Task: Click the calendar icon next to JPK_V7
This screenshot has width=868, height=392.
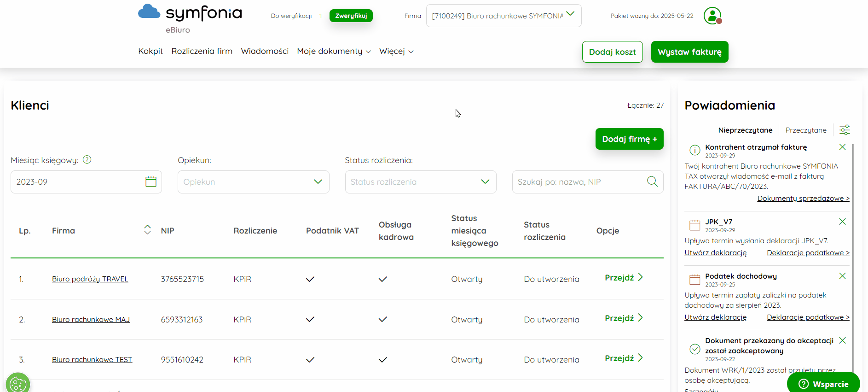Action: (694, 225)
